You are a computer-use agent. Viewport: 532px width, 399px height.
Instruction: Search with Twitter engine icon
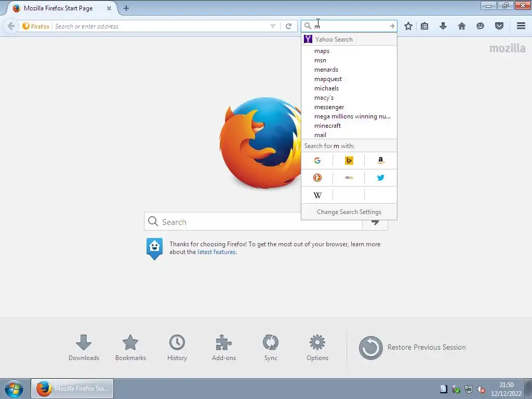click(x=381, y=178)
